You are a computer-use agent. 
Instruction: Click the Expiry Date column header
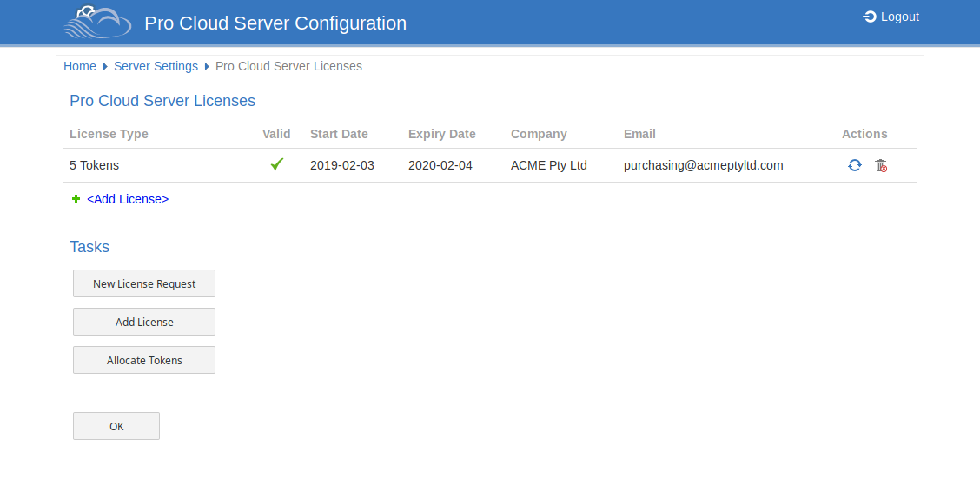pos(441,134)
